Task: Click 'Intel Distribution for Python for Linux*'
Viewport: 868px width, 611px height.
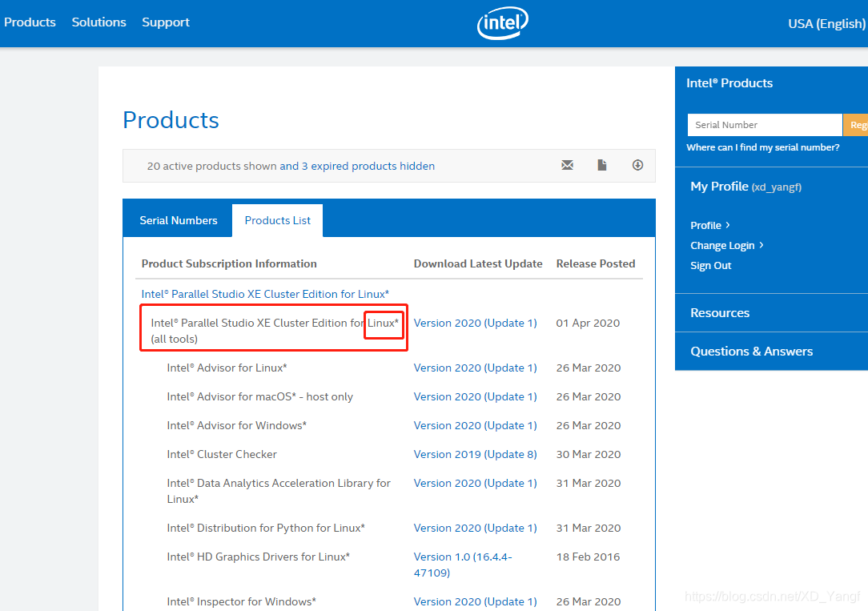Action: click(x=266, y=528)
